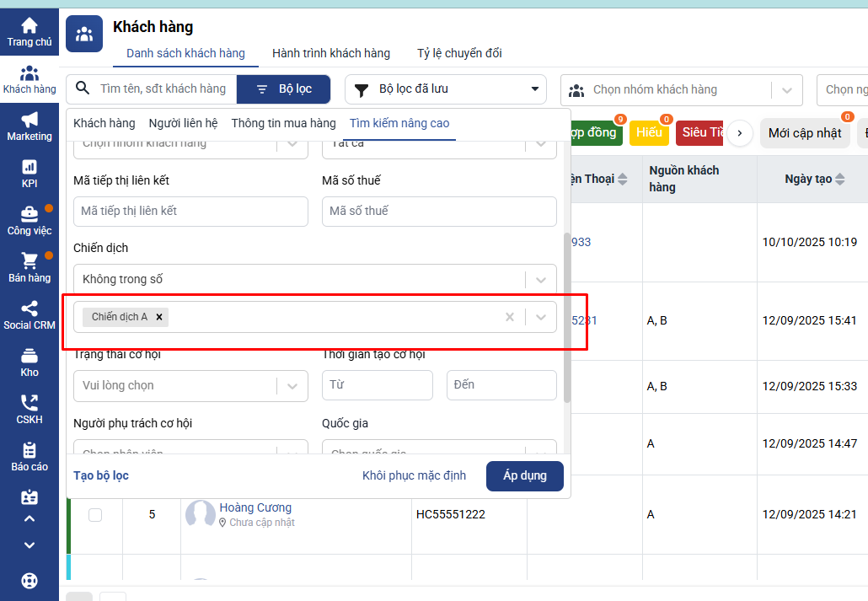Tick checkbox for Hoàng Cương row
Screen dimensions: 868x601
[x=95, y=514]
